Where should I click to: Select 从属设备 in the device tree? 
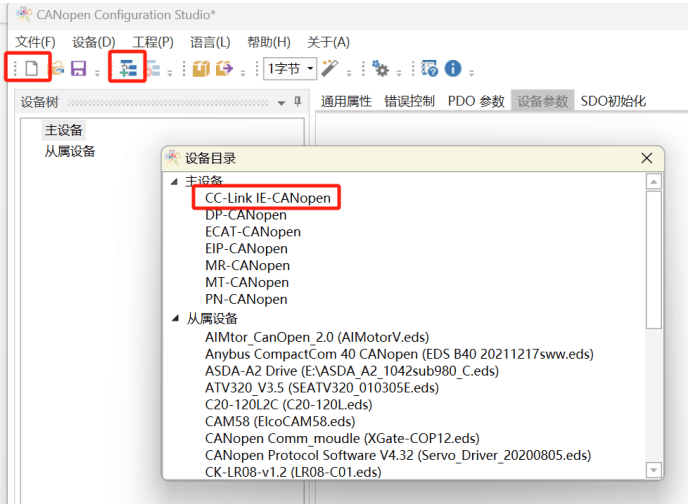(70, 151)
